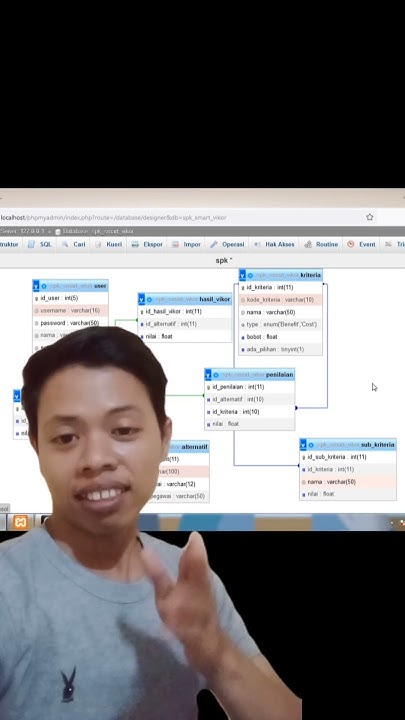The image size is (405, 720).
Task: Toggle small/big view of kriteria table
Action: [242, 276]
